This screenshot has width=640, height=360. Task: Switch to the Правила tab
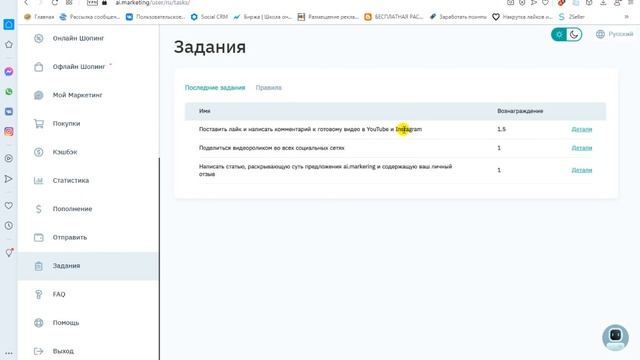[269, 87]
